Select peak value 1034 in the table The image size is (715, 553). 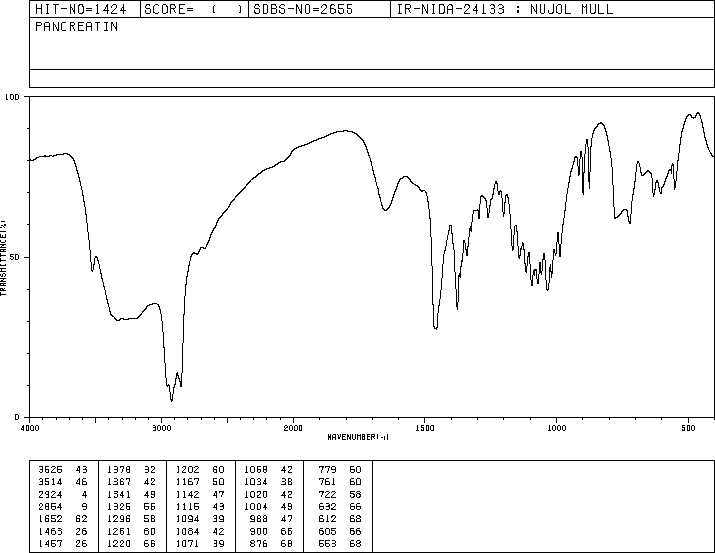(x=256, y=482)
